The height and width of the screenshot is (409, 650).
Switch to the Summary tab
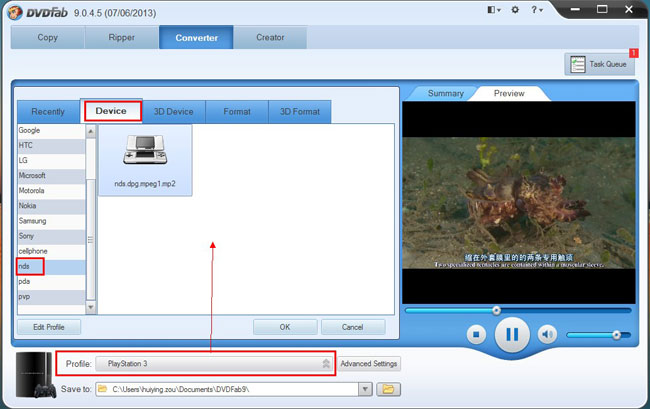point(445,93)
